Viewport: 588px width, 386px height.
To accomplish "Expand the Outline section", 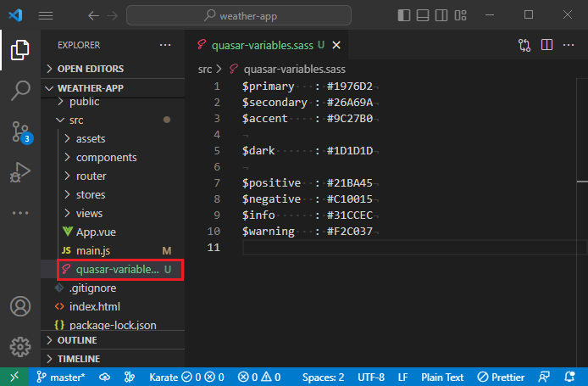I will click(113, 340).
